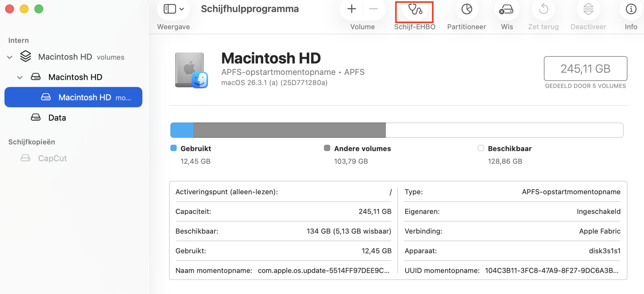Collapse the Macintosh HD volumes group

(x=9, y=57)
